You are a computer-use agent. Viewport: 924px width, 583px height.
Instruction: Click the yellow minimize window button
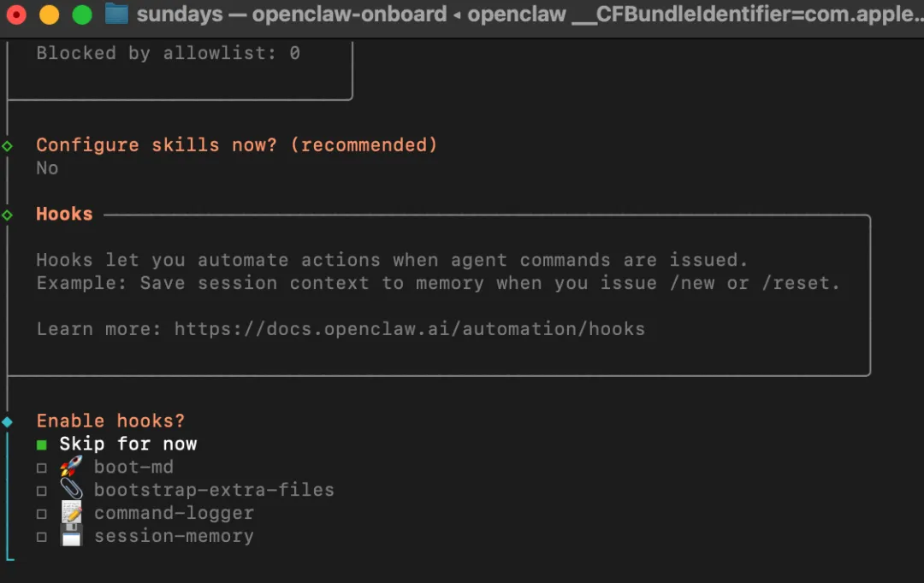50,15
